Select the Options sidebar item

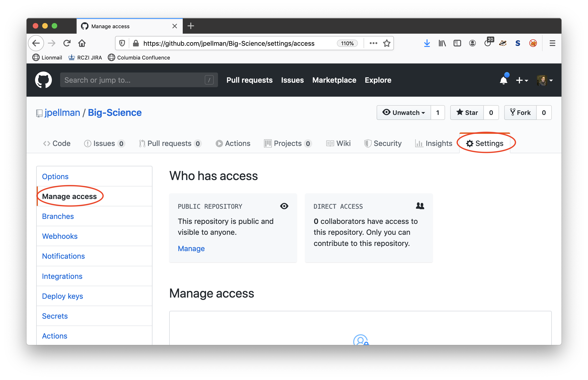coord(55,176)
